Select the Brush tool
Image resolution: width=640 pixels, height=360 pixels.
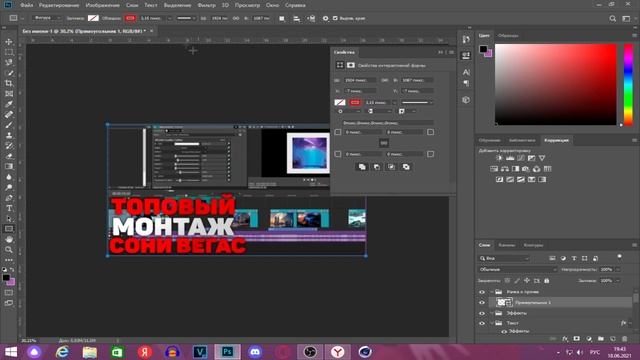[x=9, y=125]
